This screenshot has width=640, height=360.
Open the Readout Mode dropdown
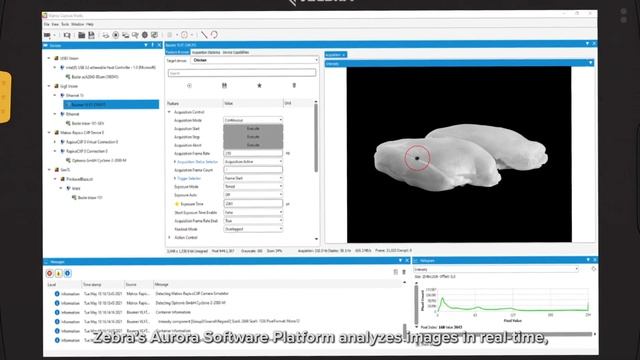[x=253, y=229]
